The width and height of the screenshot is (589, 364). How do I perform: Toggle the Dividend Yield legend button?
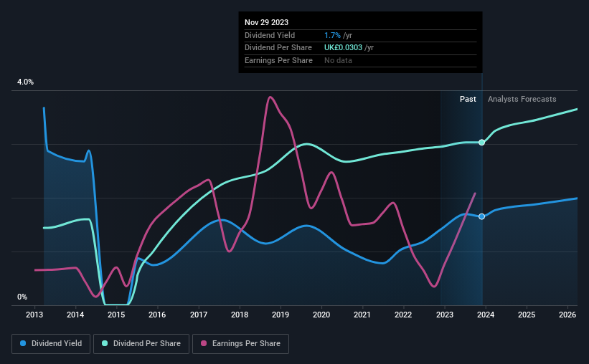51,344
